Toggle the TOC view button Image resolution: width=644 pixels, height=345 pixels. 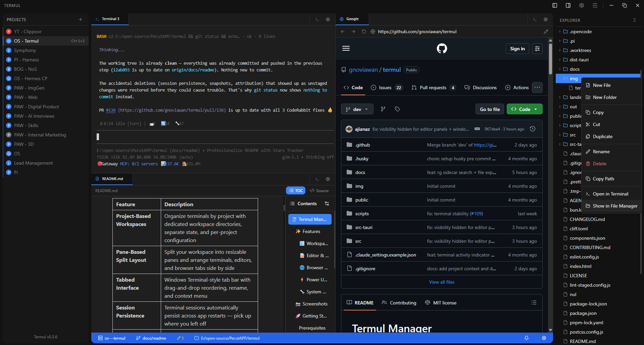(x=296, y=190)
